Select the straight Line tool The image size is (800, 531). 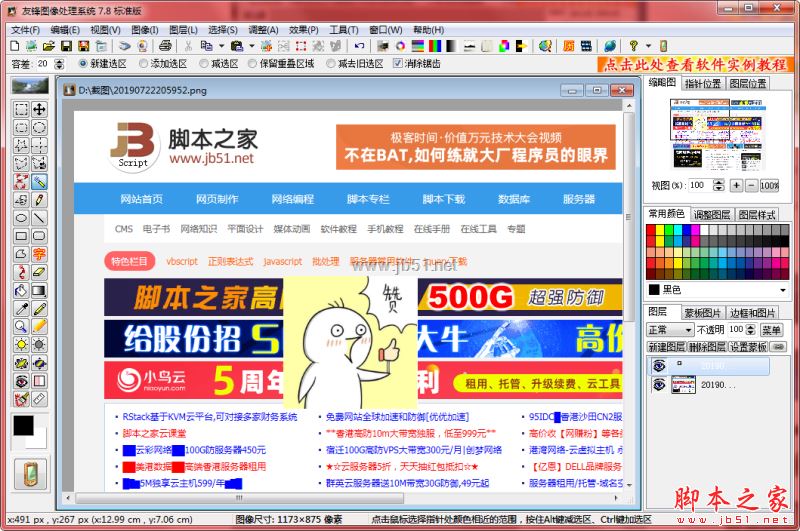39,218
